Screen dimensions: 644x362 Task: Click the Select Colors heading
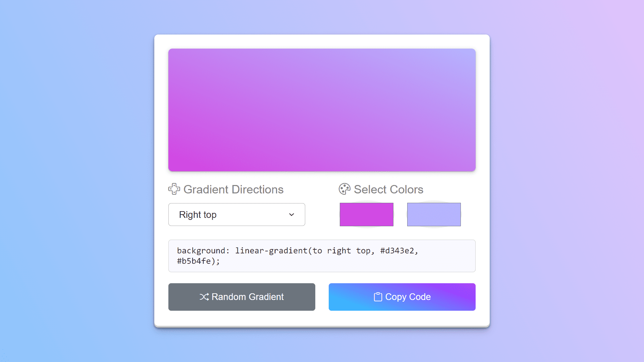click(x=388, y=189)
